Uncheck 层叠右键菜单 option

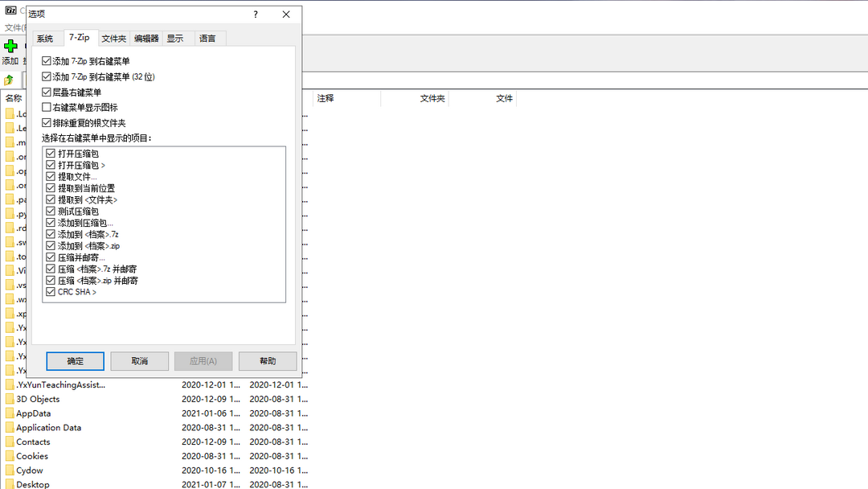click(x=47, y=92)
